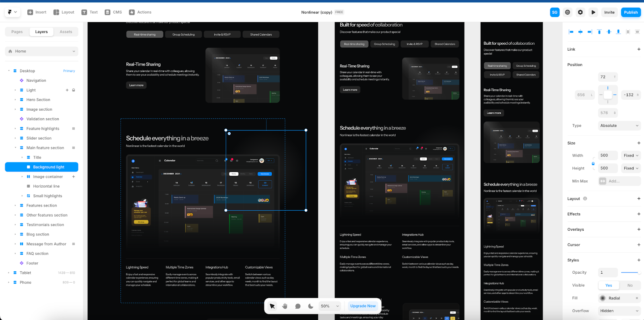Click the sparkle icon on Image container
This screenshot has height=320, width=644.
tap(74, 177)
